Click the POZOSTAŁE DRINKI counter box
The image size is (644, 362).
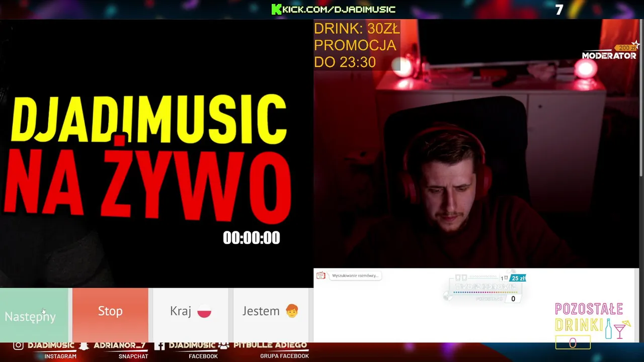tap(573, 343)
